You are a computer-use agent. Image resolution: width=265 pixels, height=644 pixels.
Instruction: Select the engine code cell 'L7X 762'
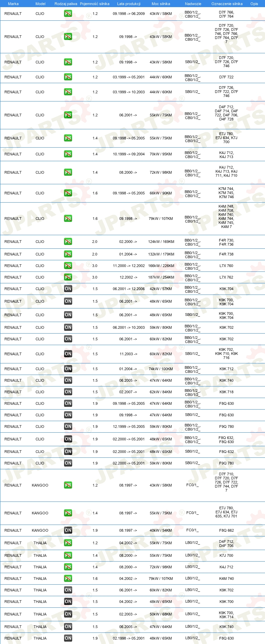(x=226, y=277)
